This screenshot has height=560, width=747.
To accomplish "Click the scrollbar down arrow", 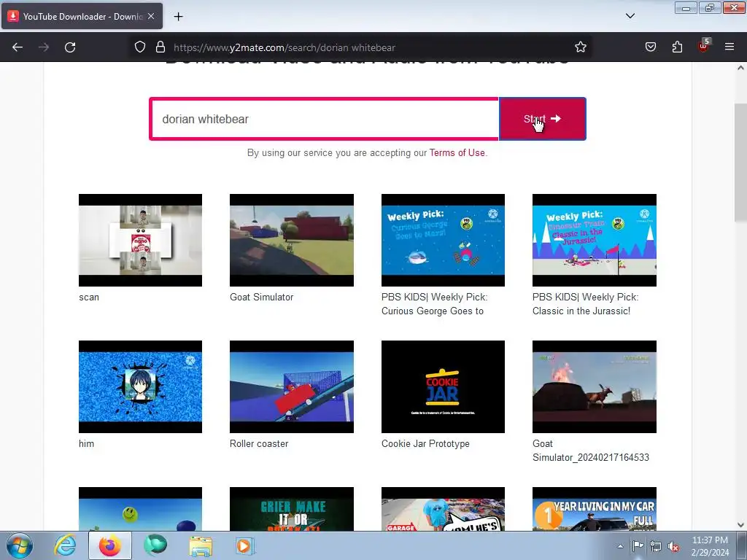I will pos(740,525).
